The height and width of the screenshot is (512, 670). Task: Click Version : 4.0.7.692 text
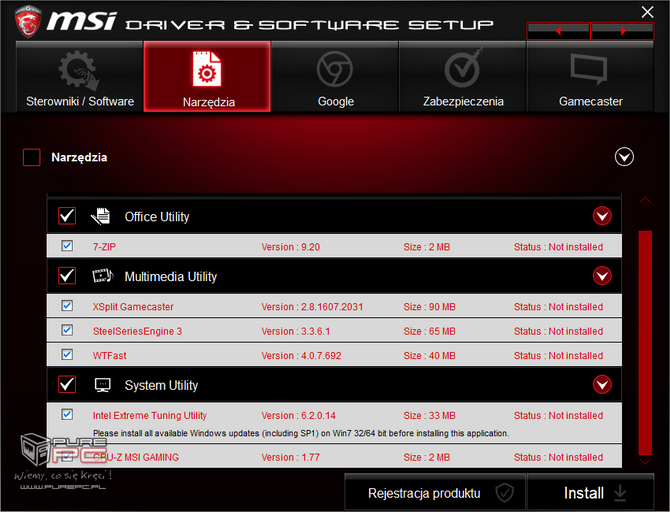coord(301,356)
